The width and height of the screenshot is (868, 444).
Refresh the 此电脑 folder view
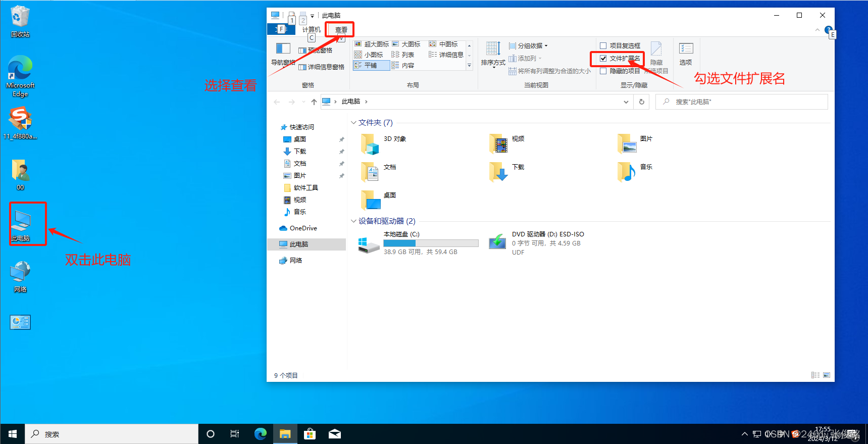[x=642, y=102]
